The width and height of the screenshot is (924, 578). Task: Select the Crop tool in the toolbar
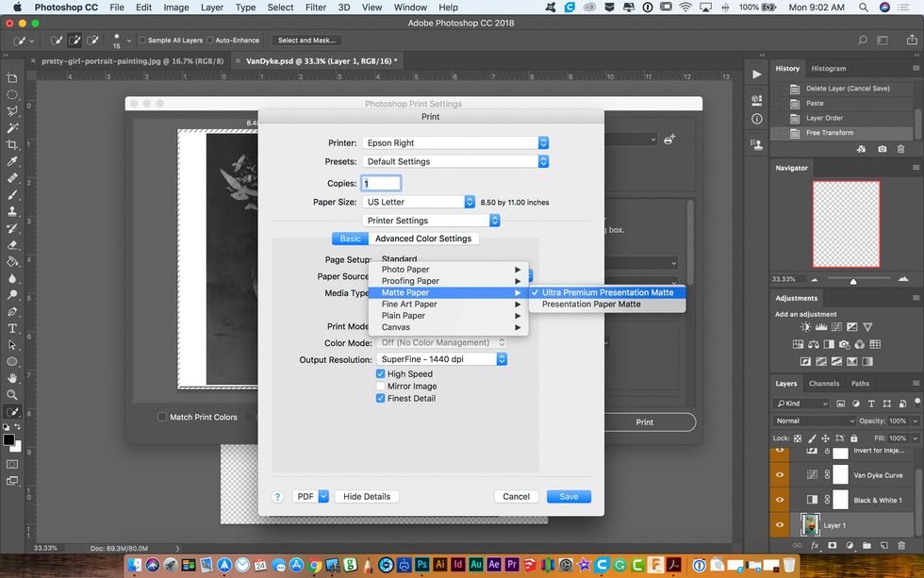[12, 144]
